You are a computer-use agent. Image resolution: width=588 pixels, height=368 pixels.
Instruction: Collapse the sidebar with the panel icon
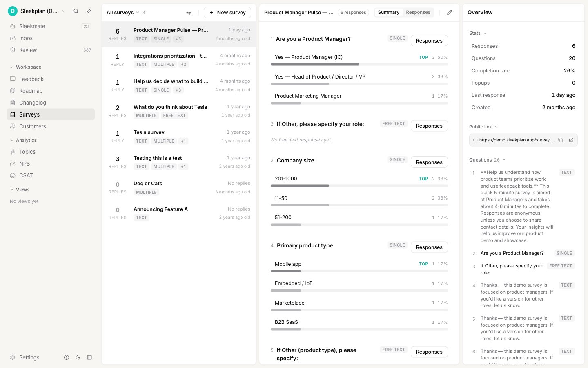tap(89, 357)
